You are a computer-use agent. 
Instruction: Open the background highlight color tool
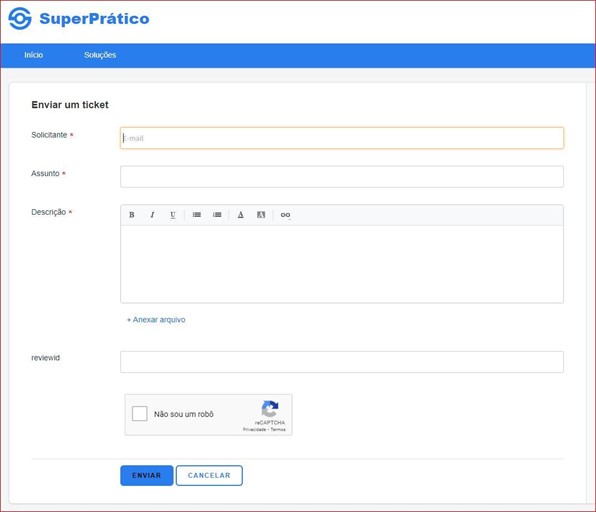[x=261, y=215]
